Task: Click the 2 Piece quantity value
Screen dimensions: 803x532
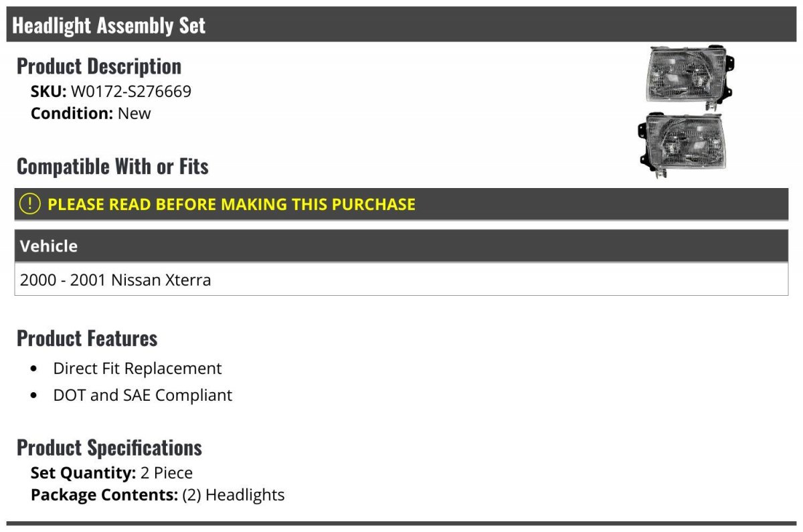Action: coord(167,473)
